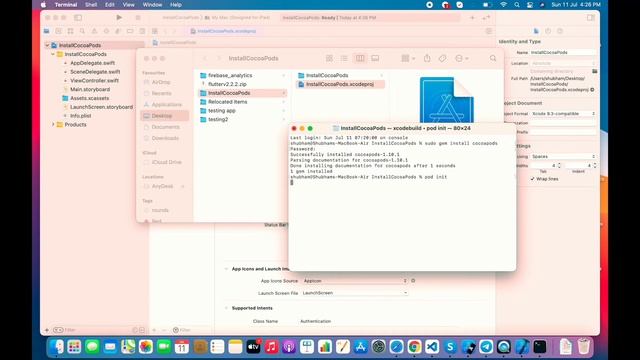Open the Trash in the Dock
This screenshot has width=640, height=360.
point(584,347)
